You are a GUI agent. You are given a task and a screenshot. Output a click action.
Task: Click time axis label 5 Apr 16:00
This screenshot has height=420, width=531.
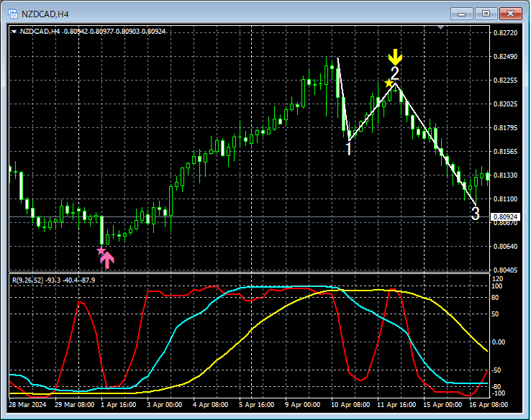(256, 405)
